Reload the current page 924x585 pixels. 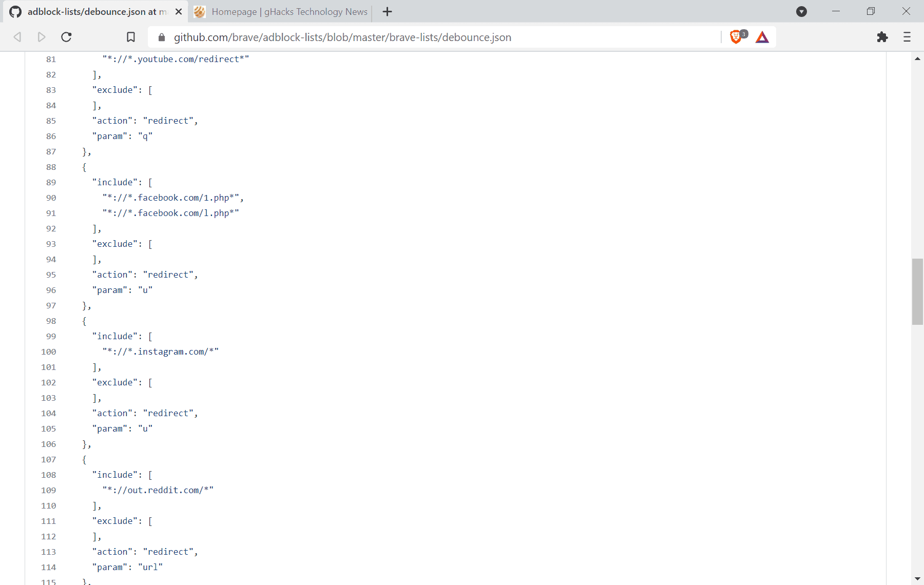(x=66, y=37)
